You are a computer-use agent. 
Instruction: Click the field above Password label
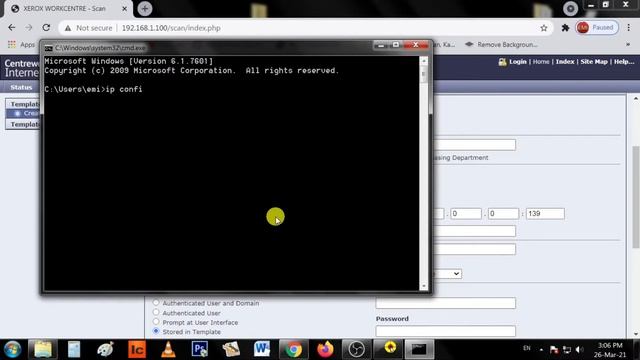pos(445,303)
